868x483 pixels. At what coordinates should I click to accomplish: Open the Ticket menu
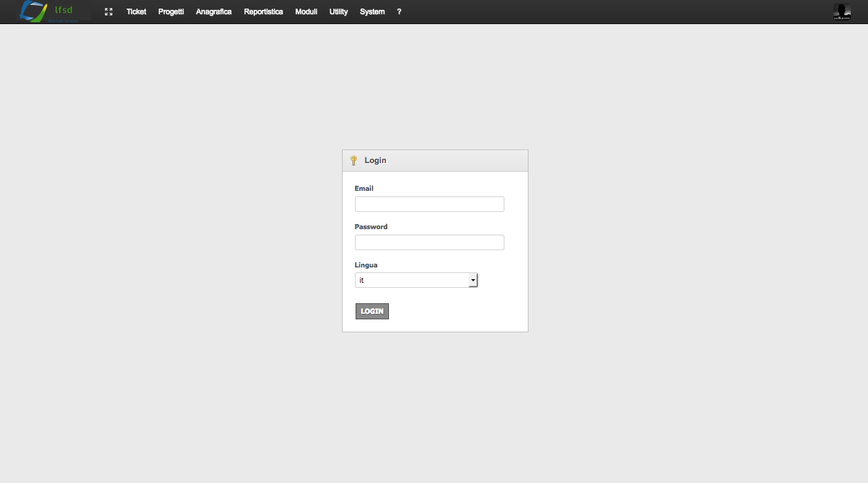[136, 11]
